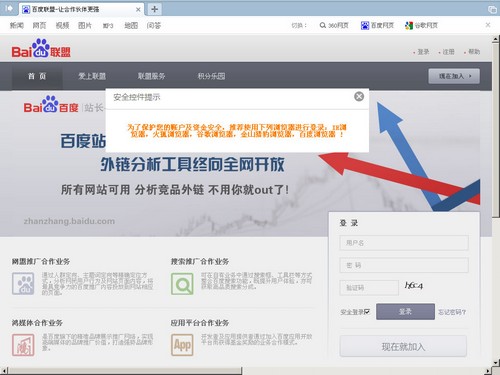The width and height of the screenshot is (500, 375).
Task: Toggle the 安全登录 checkbox
Action: [367, 312]
